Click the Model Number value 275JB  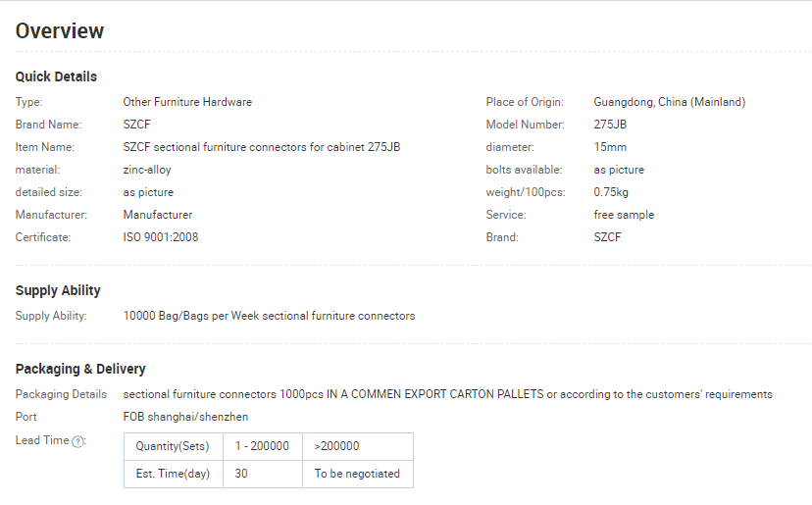pos(610,125)
